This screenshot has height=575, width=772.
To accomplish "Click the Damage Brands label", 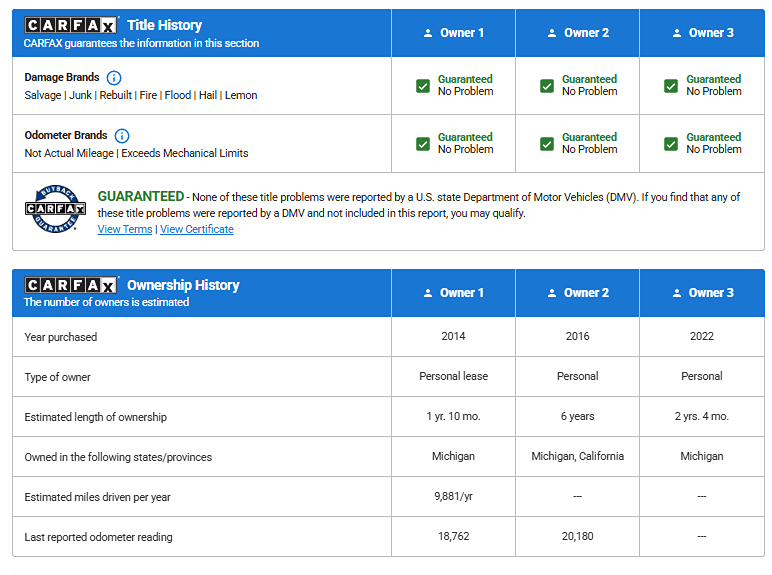I will (x=62, y=77).
